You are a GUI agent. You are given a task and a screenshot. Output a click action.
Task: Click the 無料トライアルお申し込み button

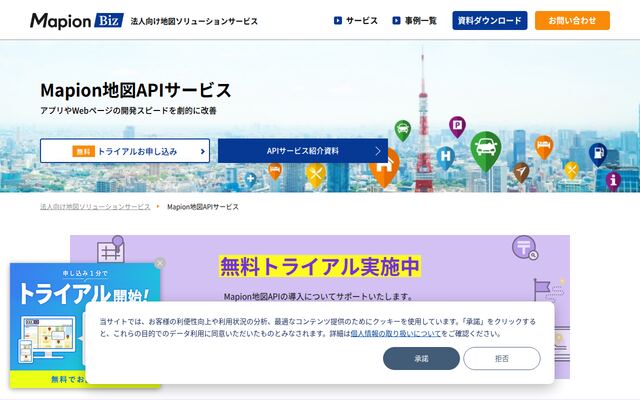click(x=125, y=151)
